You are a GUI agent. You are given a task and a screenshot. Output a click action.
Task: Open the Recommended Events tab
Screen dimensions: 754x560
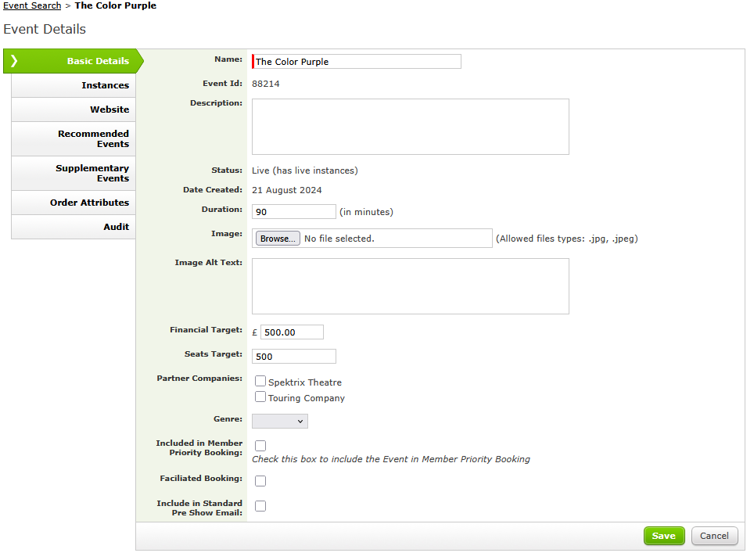tap(74, 139)
